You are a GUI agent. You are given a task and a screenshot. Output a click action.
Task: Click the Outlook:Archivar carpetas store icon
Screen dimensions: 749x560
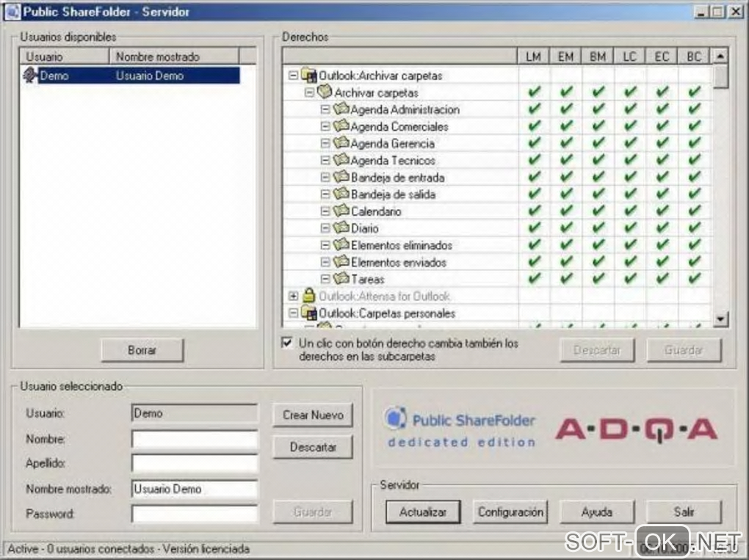tap(309, 75)
